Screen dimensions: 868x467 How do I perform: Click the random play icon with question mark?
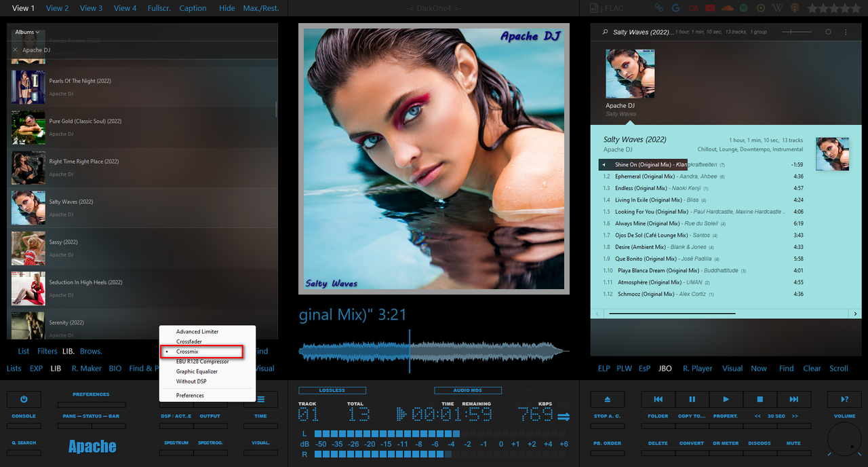844,399
